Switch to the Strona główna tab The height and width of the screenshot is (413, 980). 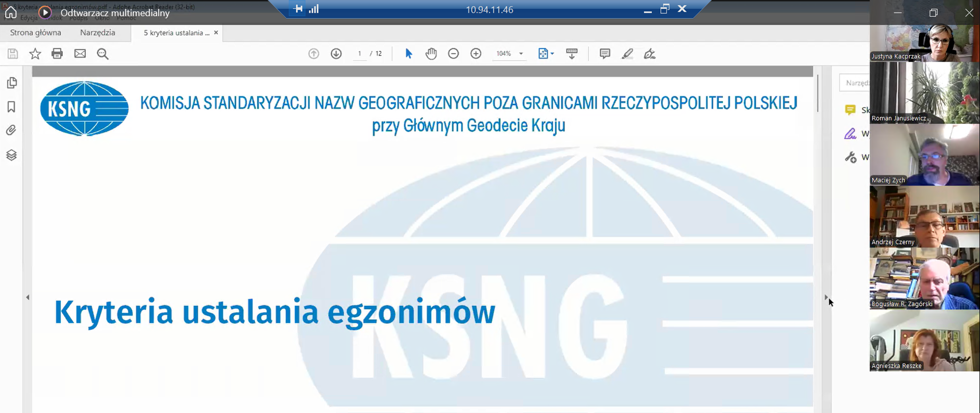pyautogui.click(x=36, y=33)
